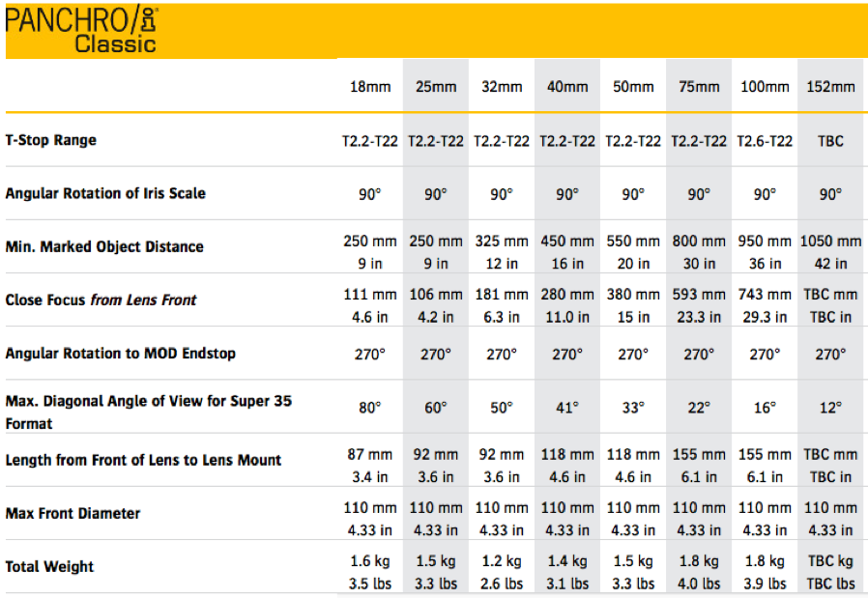Select the 3.9 lbs weight value

tap(765, 584)
